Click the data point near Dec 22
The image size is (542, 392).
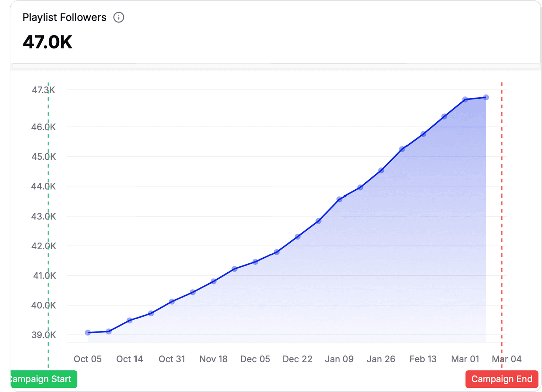[297, 236]
